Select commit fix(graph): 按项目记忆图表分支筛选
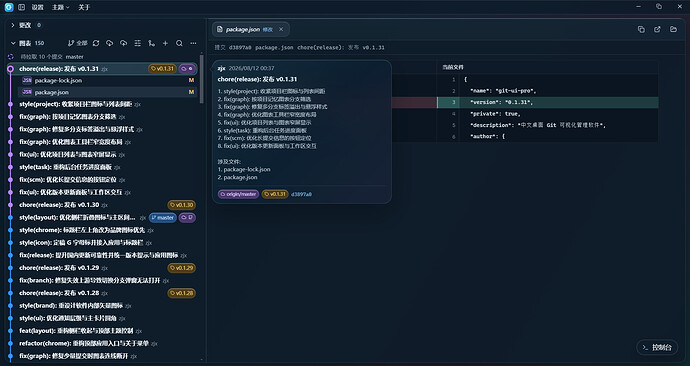The image size is (690, 366). pyautogui.click(x=102, y=117)
